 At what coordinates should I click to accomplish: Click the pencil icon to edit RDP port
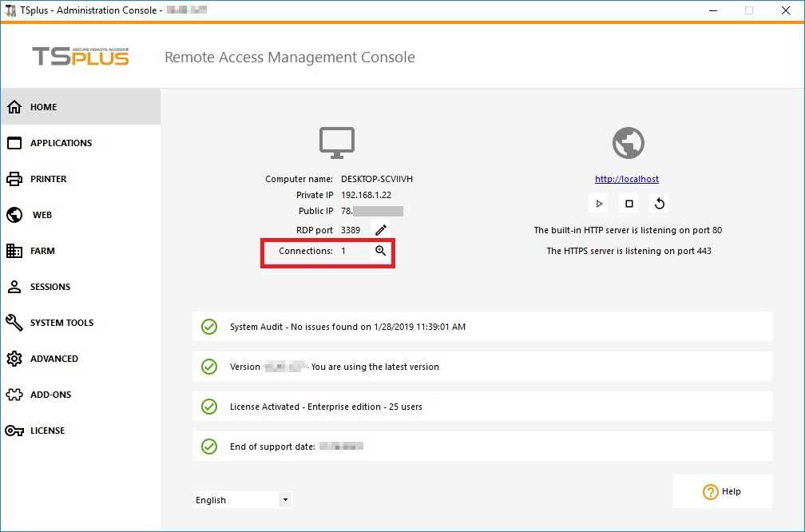coord(381,230)
